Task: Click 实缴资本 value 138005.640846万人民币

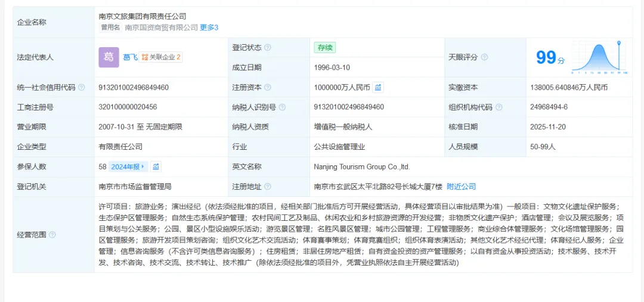Action: point(569,88)
